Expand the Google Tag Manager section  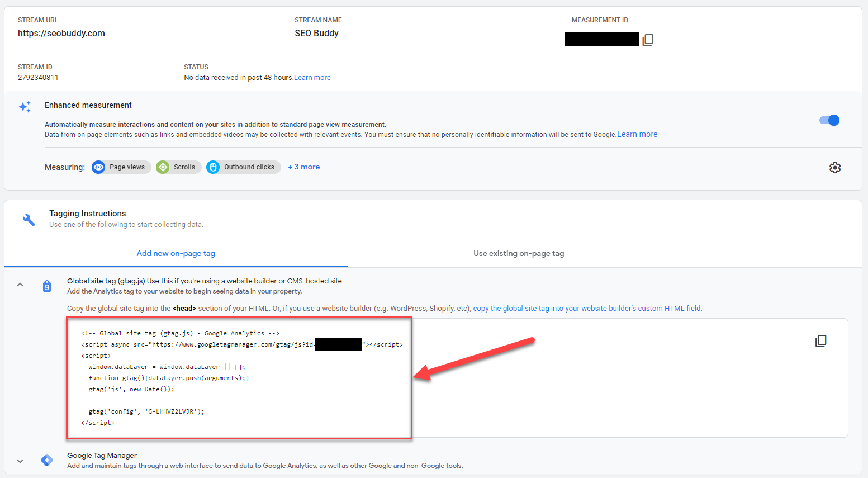tap(20, 461)
